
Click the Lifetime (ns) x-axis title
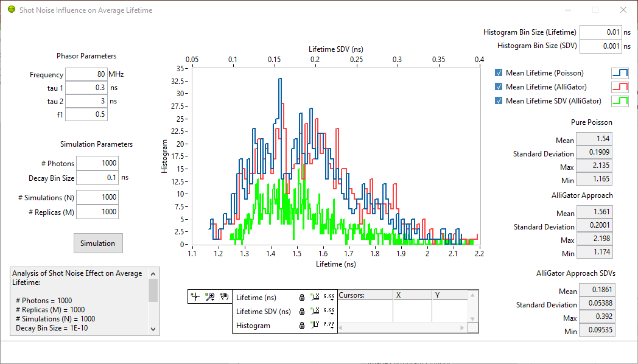[335, 264]
